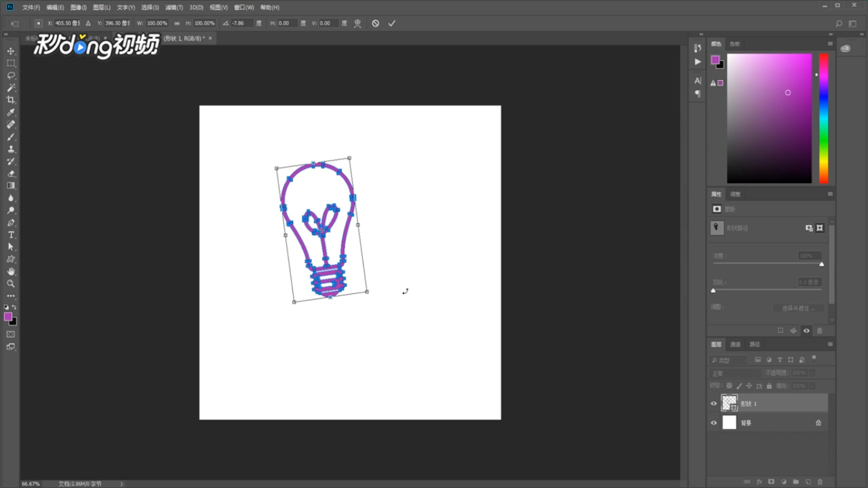Select the Pen tool
Viewport: 868px width, 488px height.
pyautogui.click(x=11, y=222)
